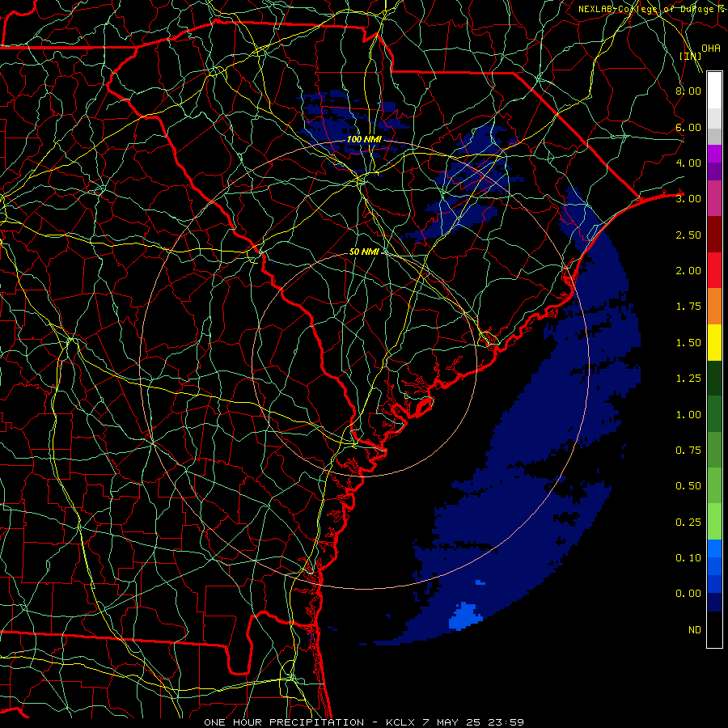Click the lightest green legend swatch
The width and height of the screenshot is (728, 728).
click(x=714, y=522)
